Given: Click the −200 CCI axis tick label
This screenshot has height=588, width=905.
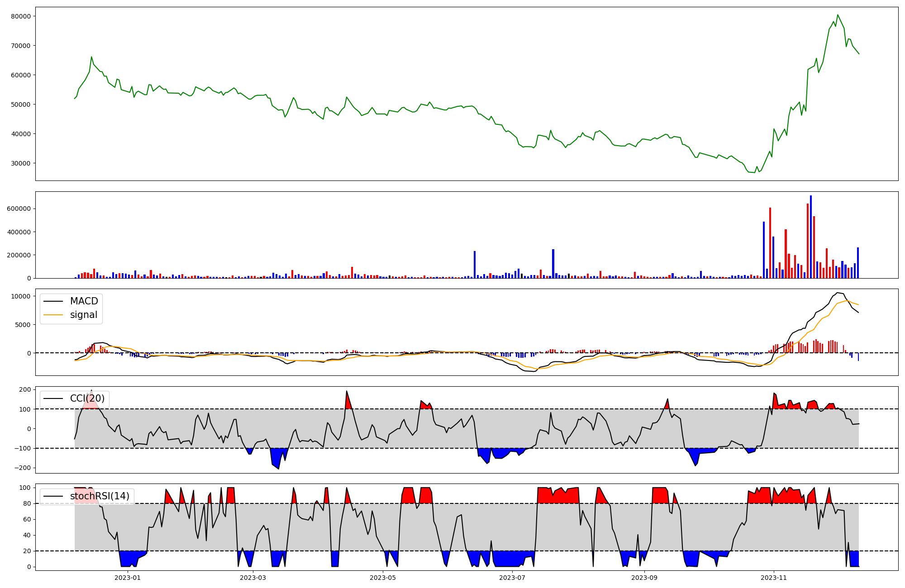Looking at the screenshot, I should [22, 468].
